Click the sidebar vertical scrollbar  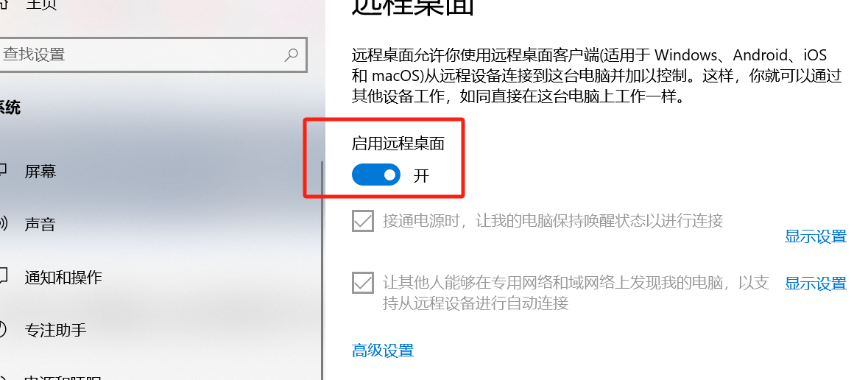[322, 270]
